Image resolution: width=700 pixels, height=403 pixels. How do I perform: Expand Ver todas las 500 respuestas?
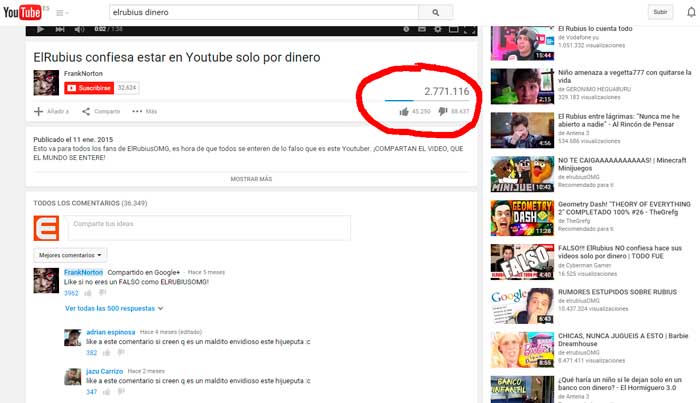[x=110, y=308]
